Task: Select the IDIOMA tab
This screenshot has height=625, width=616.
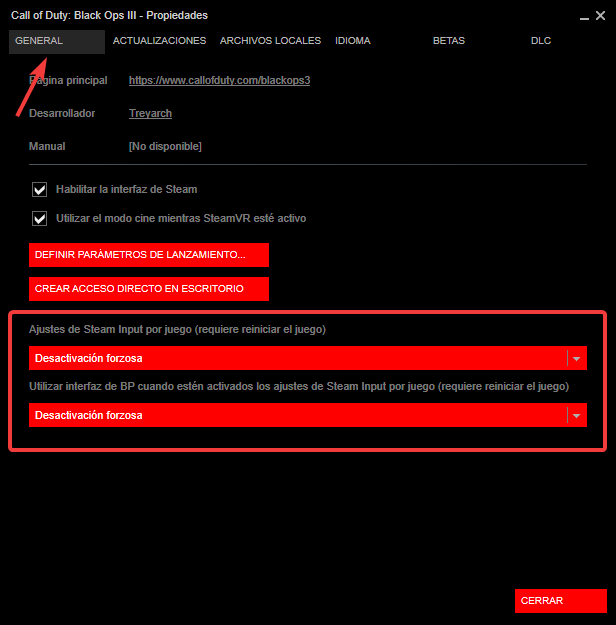Action: (x=353, y=41)
